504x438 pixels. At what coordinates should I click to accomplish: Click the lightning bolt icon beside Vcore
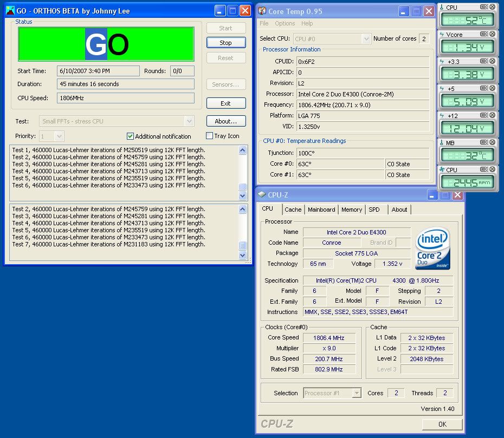click(442, 34)
